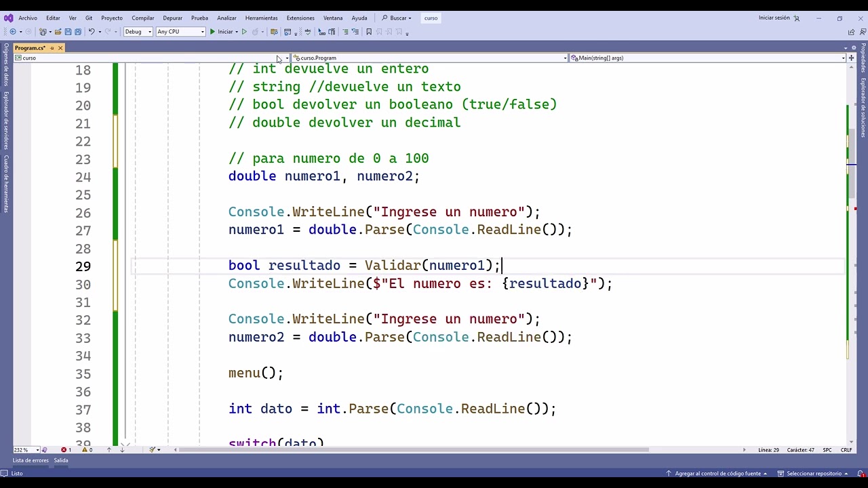Click the Find in Files toolbar icon
The image size is (868, 488).
click(274, 32)
